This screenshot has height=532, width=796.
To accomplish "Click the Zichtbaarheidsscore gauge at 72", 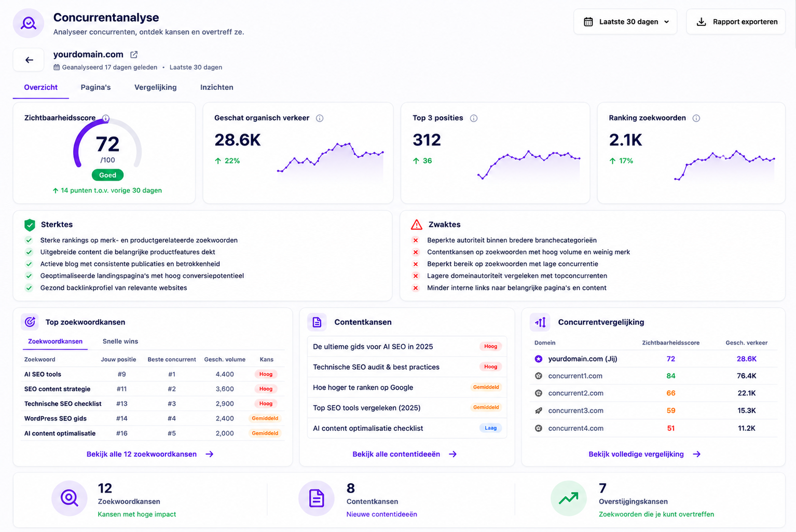I will pos(107,144).
